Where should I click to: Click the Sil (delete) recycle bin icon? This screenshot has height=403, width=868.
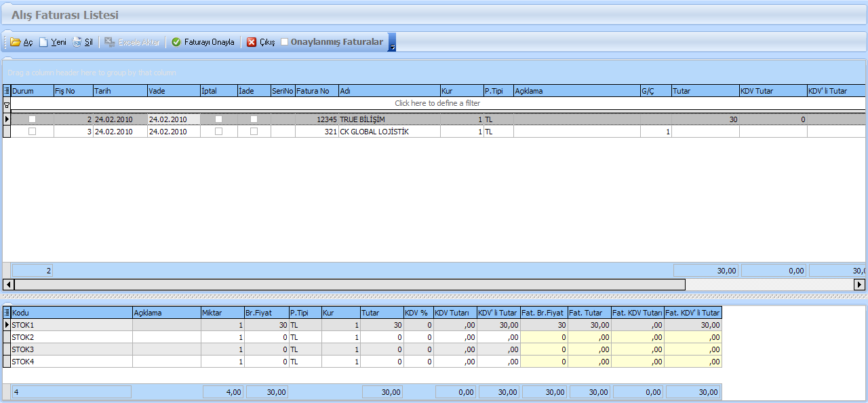(x=77, y=42)
